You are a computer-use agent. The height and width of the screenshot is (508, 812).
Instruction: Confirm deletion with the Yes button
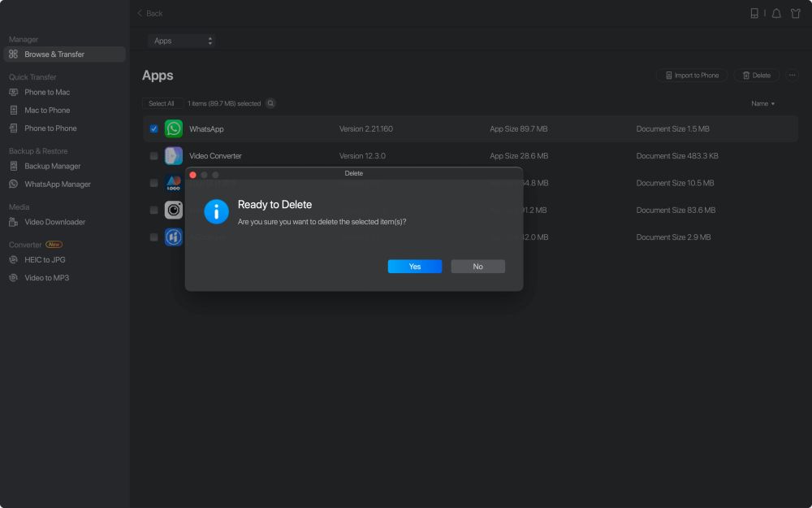[x=414, y=267]
